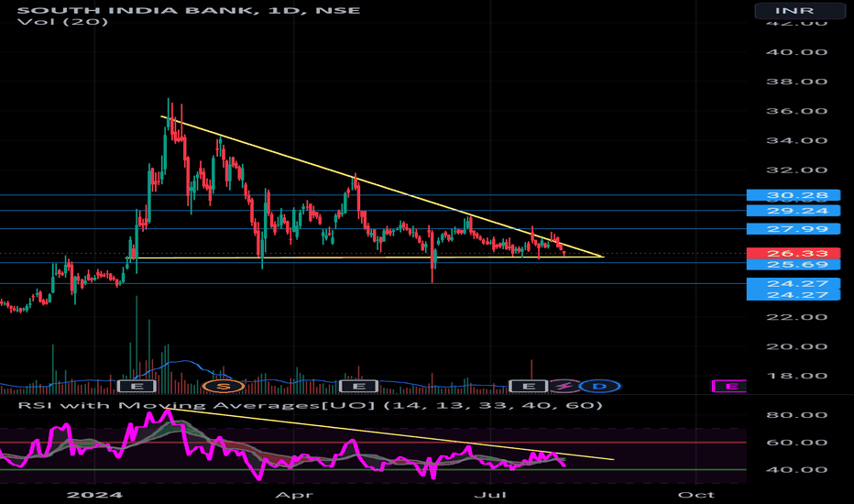Open the earliest gray E earnings marker of 2024
This screenshot has width=854, height=504.
coord(137,387)
